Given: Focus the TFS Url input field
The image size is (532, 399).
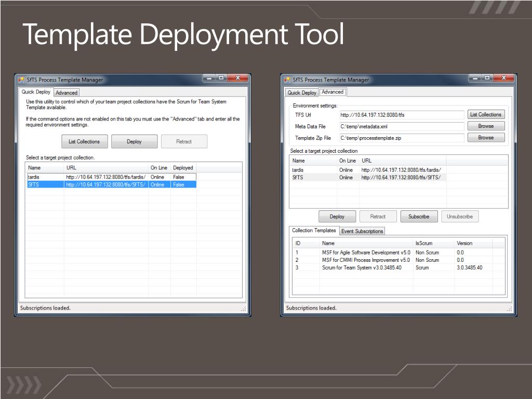Looking at the screenshot, I should pyautogui.click(x=402, y=115).
